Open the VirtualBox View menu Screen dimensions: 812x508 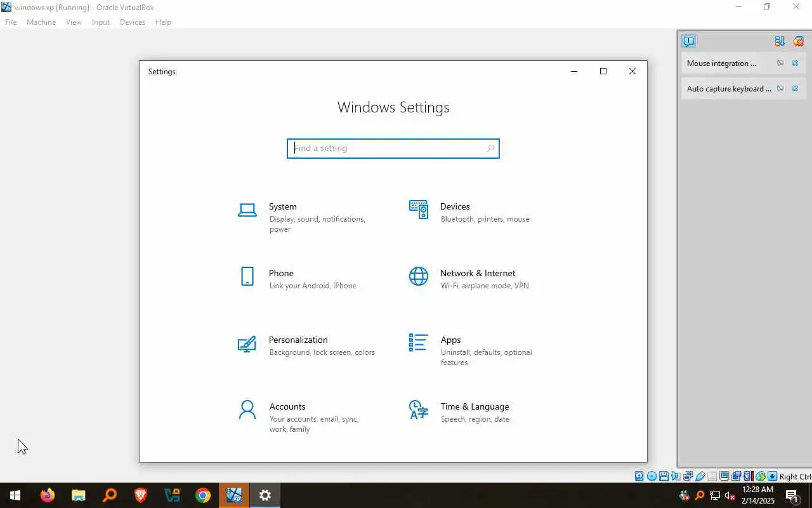click(74, 22)
